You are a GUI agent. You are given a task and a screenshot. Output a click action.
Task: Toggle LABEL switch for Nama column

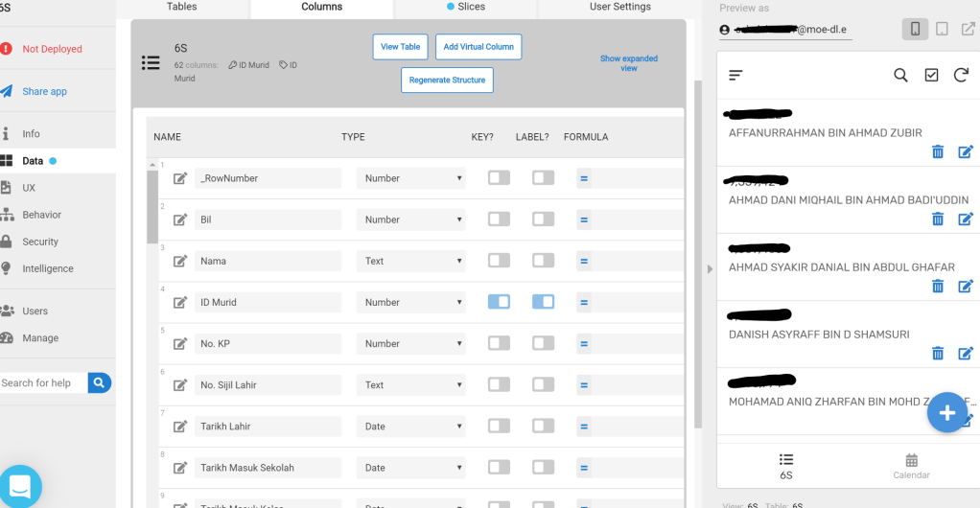pyautogui.click(x=543, y=261)
